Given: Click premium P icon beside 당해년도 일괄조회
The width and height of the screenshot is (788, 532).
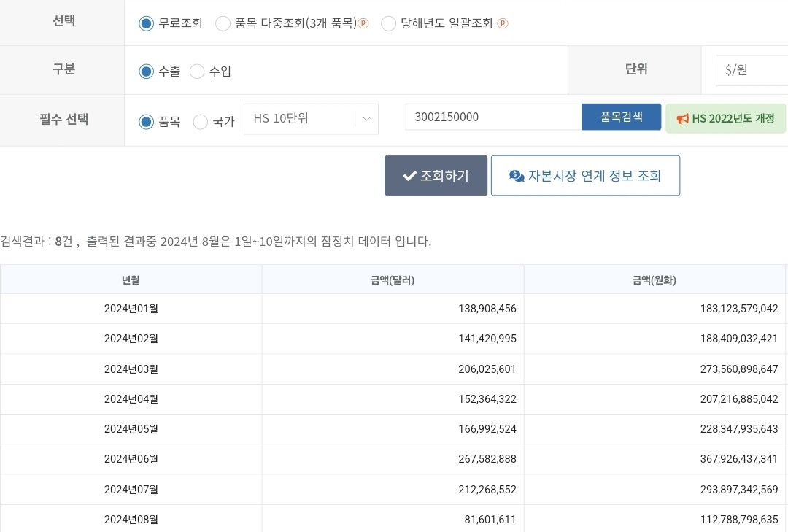Looking at the screenshot, I should (503, 23).
